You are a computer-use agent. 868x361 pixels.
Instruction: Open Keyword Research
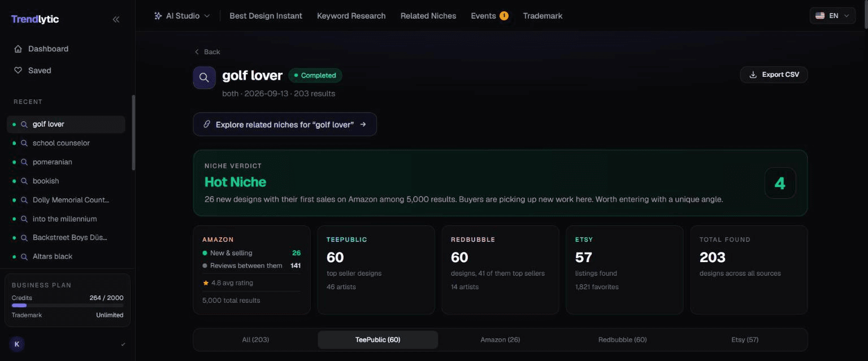point(351,16)
